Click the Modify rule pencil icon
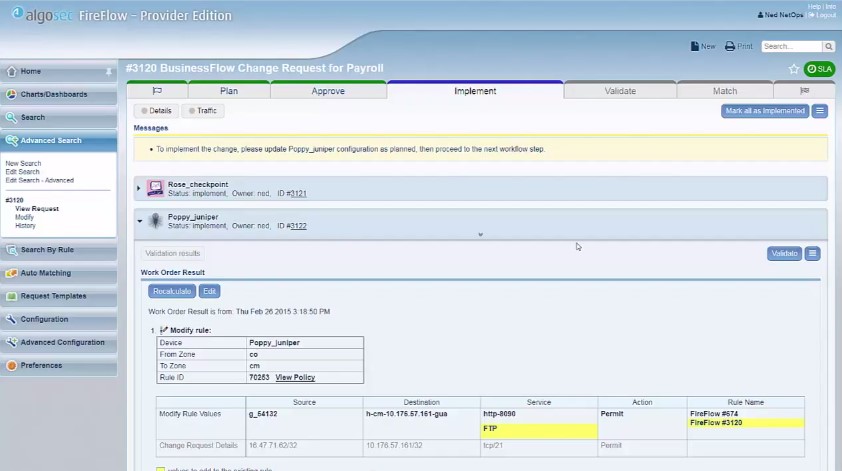This screenshot has height=471, width=842. tap(164, 330)
